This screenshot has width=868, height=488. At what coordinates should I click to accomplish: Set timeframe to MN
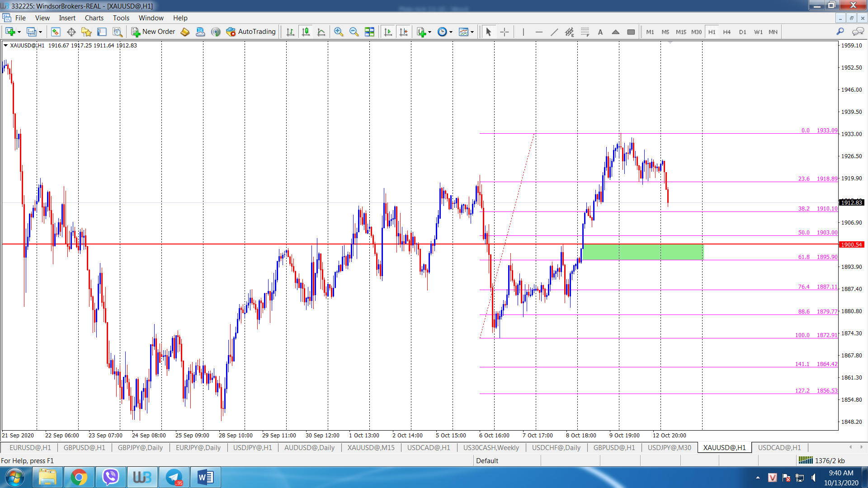coord(773,32)
